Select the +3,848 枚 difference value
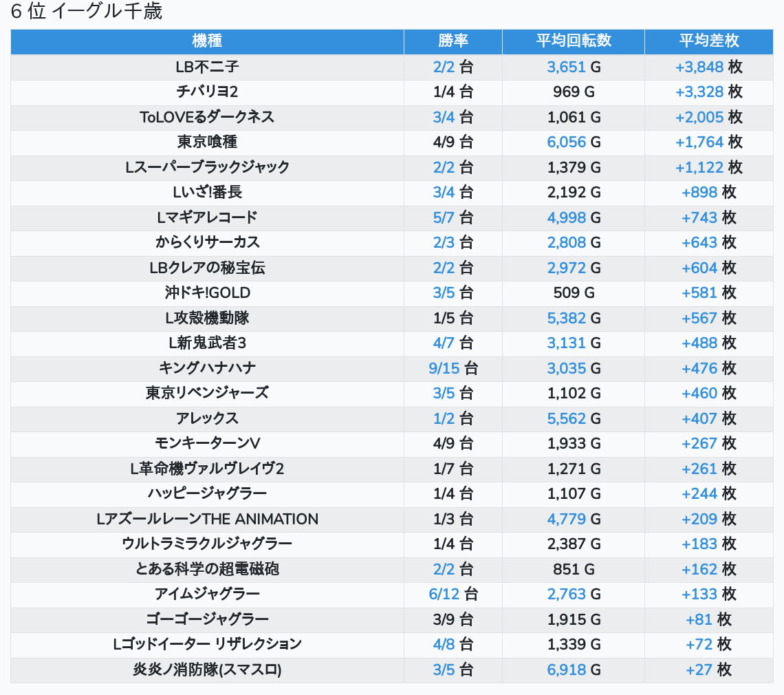Image resolution: width=784 pixels, height=695 pixels. tap(708, 67)
